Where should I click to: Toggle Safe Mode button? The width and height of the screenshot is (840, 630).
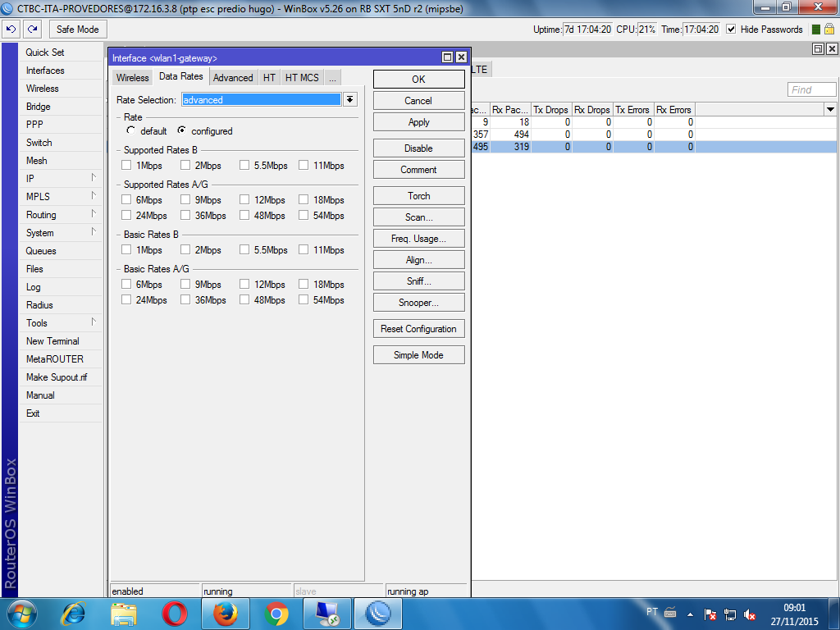[78, 30]
